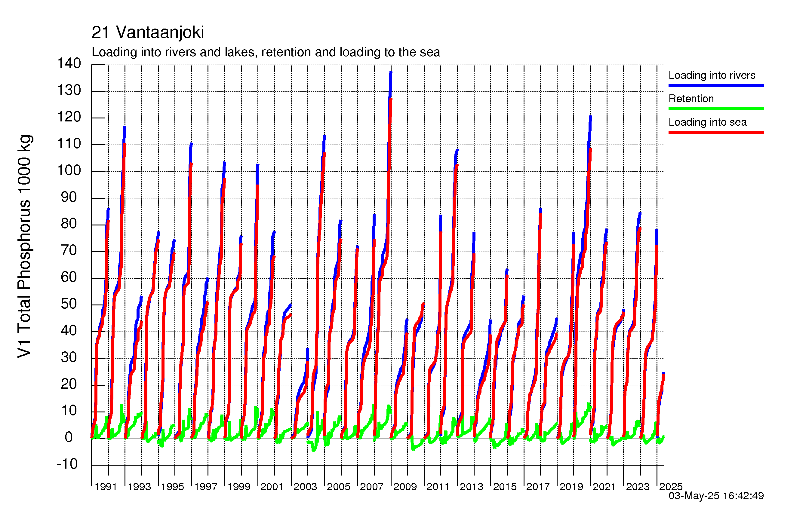This screenshot has width=812, height=511.
Task: Click the x-axis year label 1993
Action: pyautogui.click(x=139, y=487)
